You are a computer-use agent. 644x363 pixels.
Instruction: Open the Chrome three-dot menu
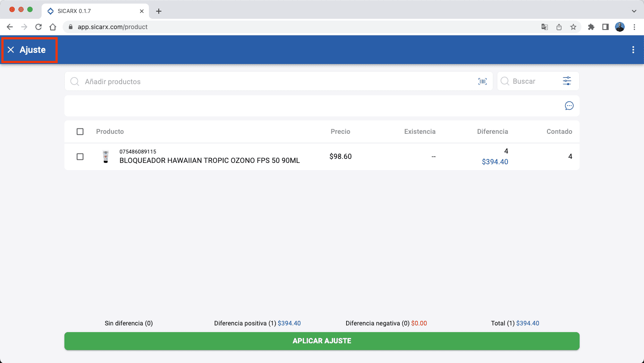point(634,27)
